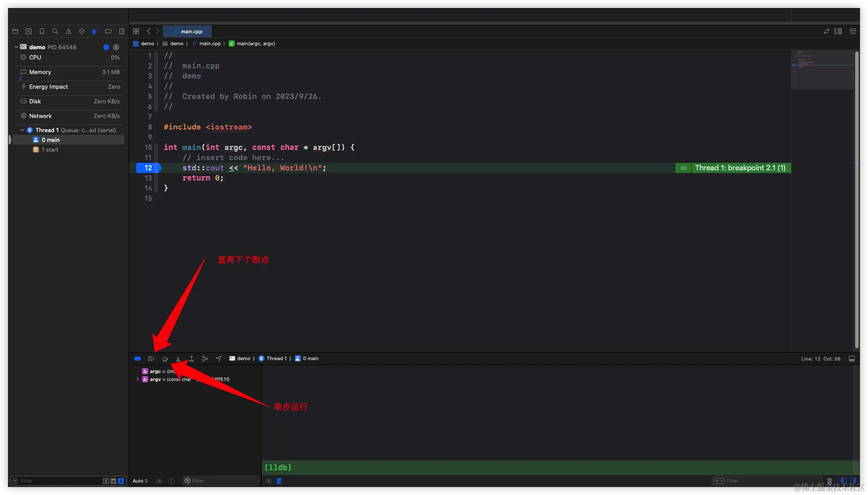Select the main.cpp editor tab
868x495 pixels.
pos(188,31)
